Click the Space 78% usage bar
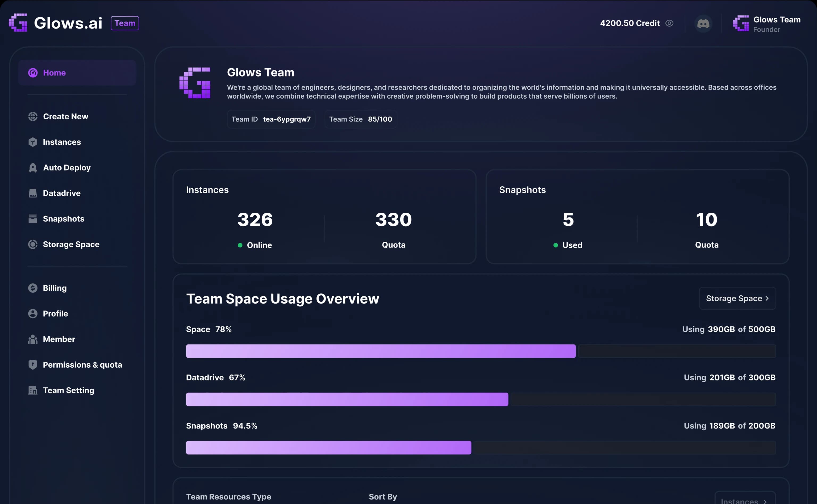Screen dimensions: 817x504 tap(481, 351)
